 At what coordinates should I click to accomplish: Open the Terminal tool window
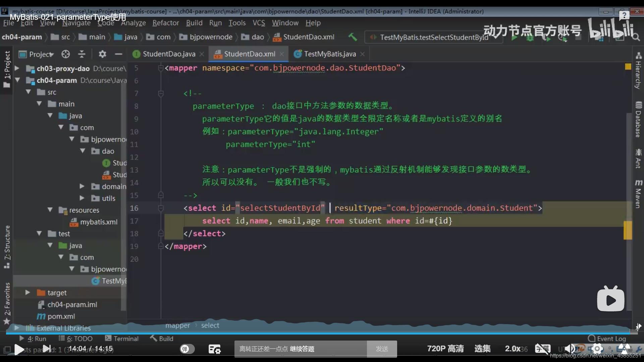[x=121, y=339]
